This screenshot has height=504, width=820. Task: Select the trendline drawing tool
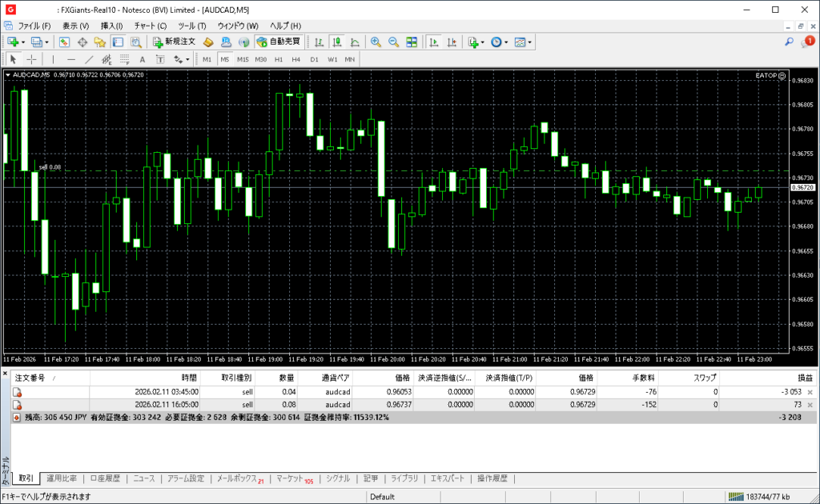[x=89, y=59]
